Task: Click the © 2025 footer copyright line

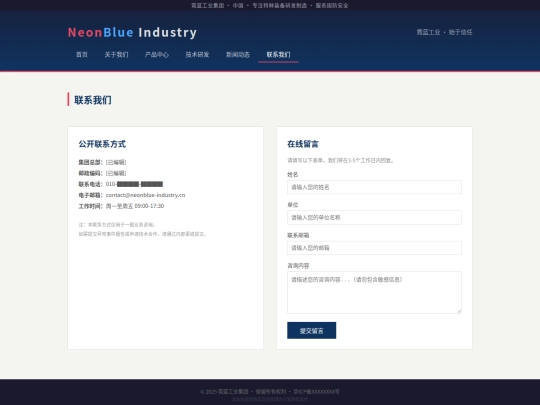Action: [270, 392]
